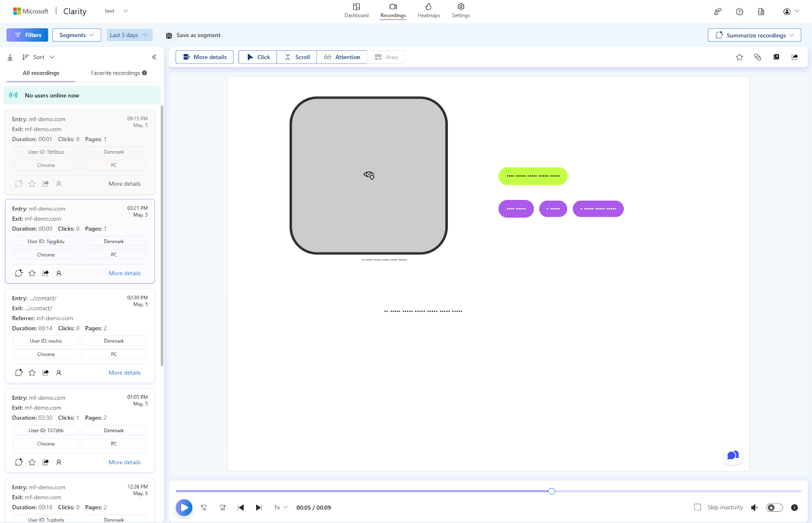The width and height of the screenshot is (812, 523).
Task: Open the playback info icon
Action: tap(795, 507)
